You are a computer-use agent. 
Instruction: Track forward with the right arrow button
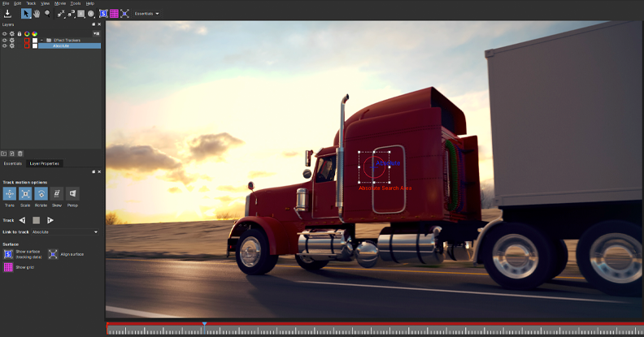point(50,220)
